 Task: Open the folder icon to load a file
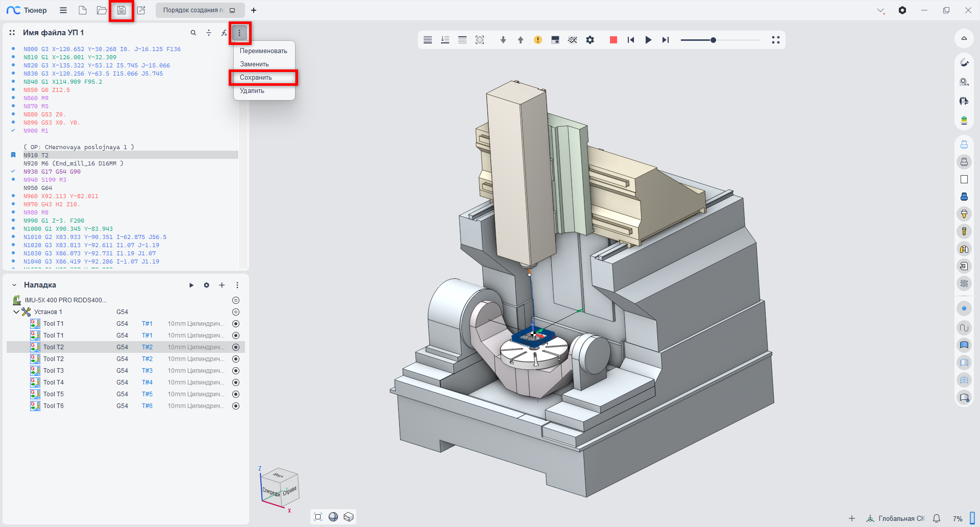coord(102,10)
